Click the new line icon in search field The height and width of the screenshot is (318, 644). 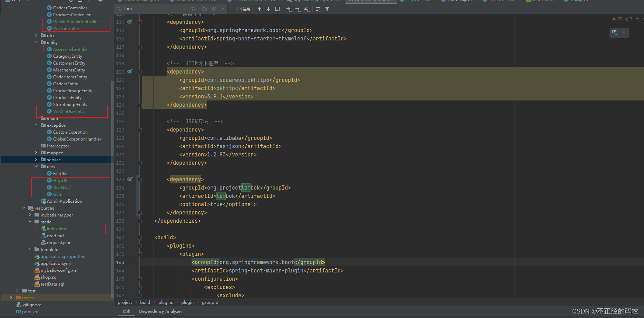193,9
